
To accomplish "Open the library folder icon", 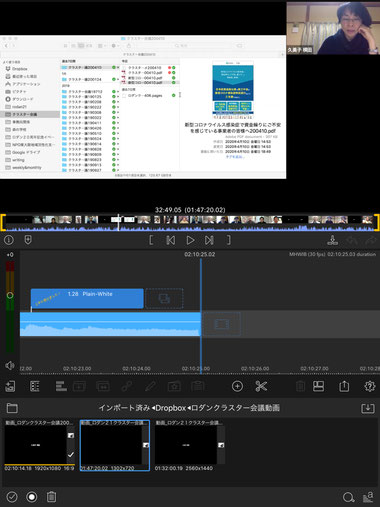I will 12,408.
